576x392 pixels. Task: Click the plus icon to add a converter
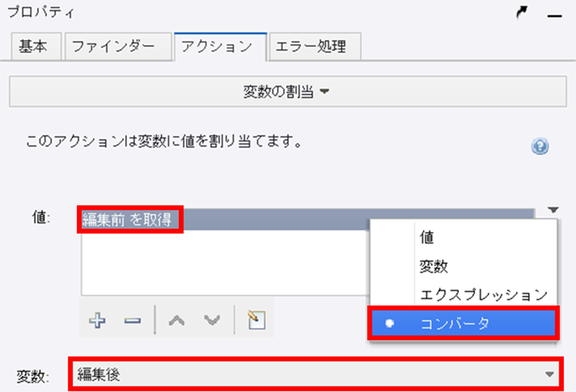click(x=97, y=321)
